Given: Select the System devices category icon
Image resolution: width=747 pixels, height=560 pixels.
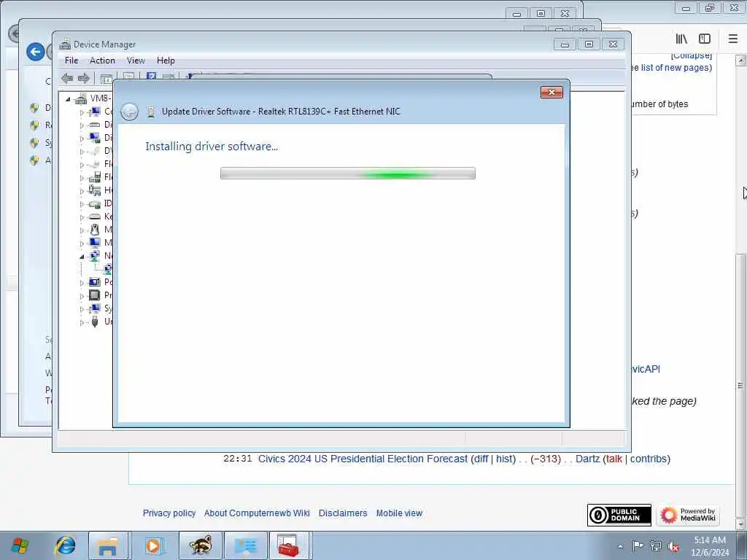Looking at the screenshot, I should point(95,308).
